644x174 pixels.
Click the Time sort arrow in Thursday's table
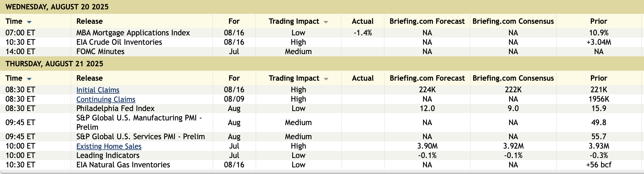click(29, 79)
